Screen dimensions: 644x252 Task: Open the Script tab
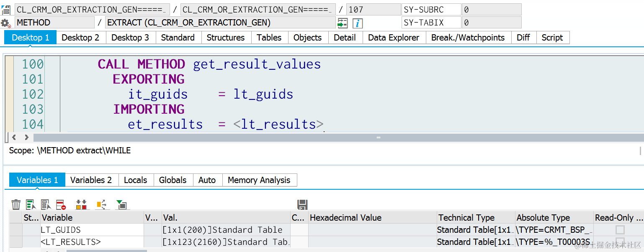coord(552,38)
